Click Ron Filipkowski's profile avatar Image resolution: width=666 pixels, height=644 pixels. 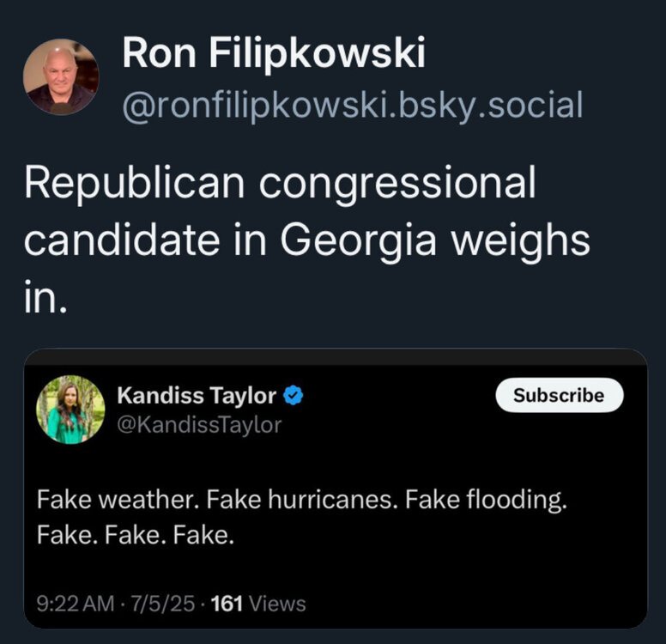point(61,76)
